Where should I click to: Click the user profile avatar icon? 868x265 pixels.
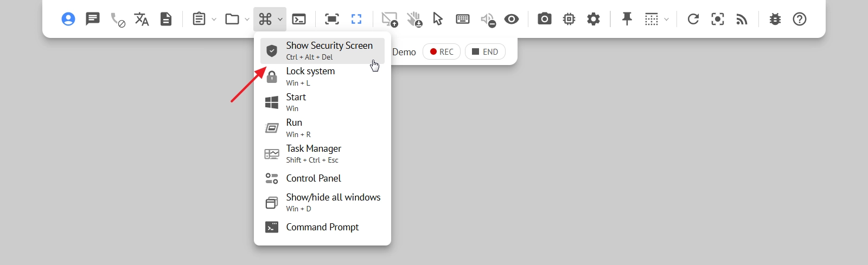tap(68, 19)
